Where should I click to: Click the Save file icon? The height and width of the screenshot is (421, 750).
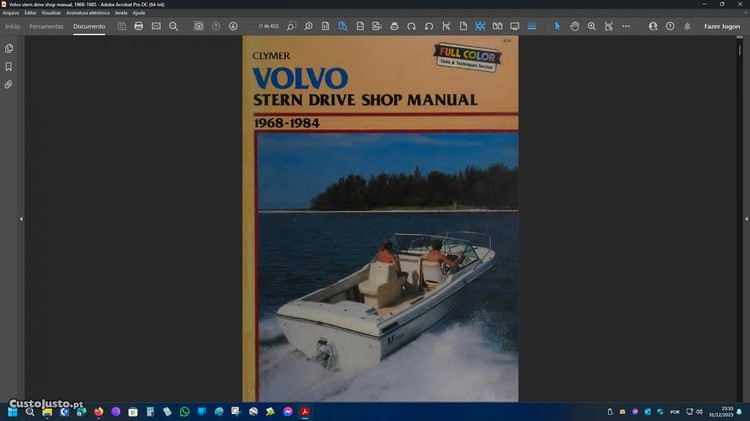[122, 26]
